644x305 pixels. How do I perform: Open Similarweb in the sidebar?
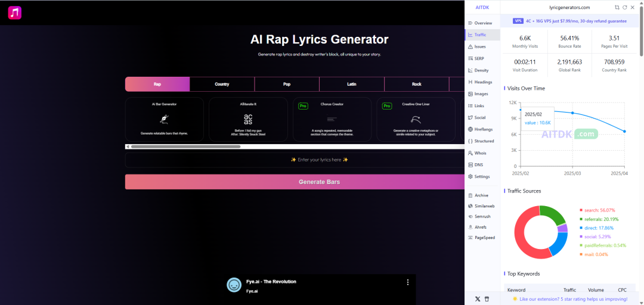point(482,206)
